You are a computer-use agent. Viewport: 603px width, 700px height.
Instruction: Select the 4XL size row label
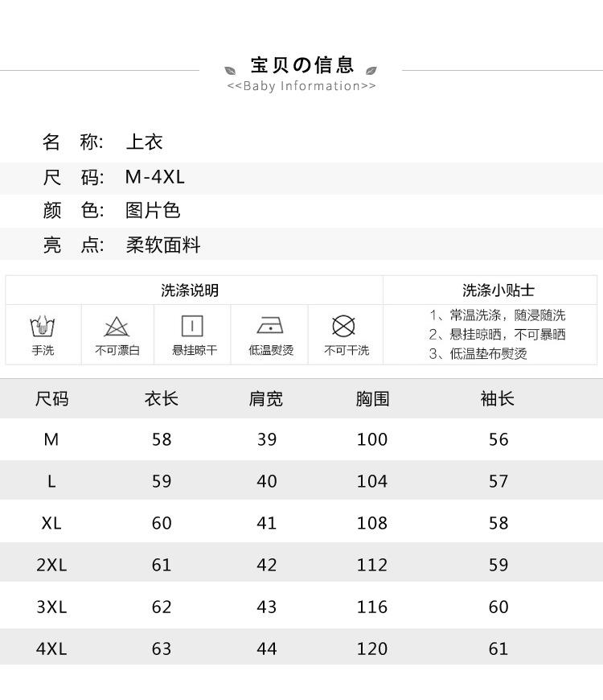[51, 649]
